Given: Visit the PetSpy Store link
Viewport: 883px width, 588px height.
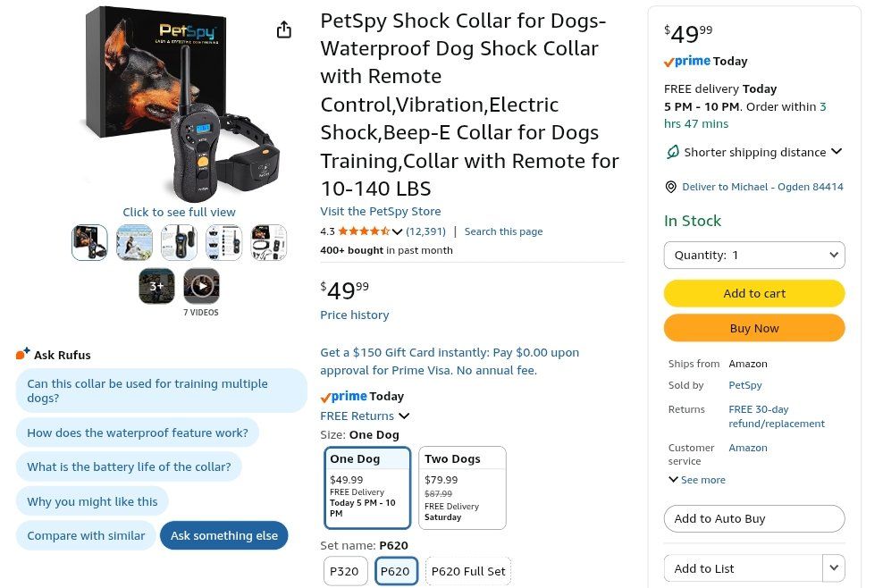Looking at the screenshot, I should [381, 212].
